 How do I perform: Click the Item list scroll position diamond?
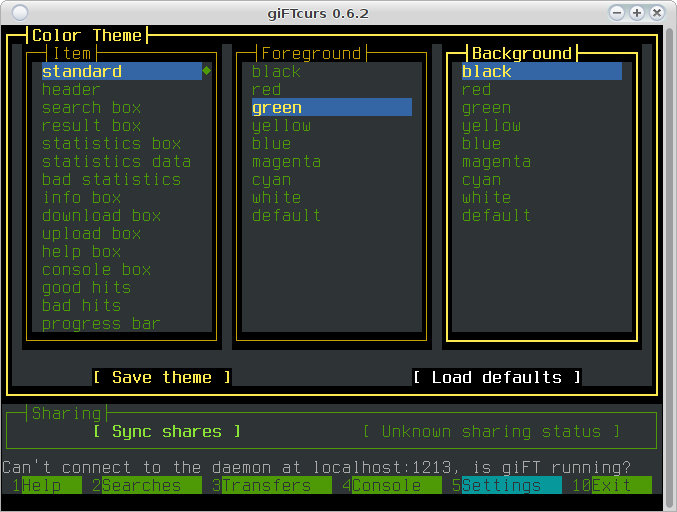(x=207, y=70)
